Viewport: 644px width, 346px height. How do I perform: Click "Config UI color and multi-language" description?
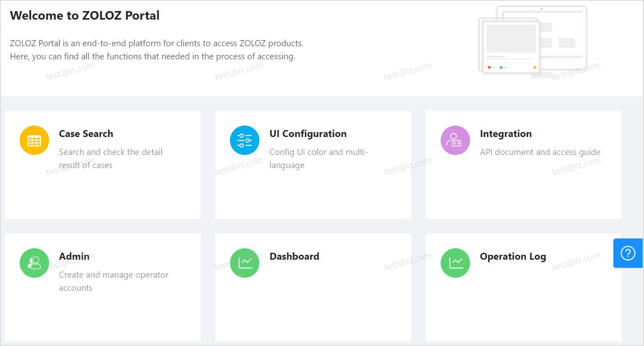pos(318,158)
